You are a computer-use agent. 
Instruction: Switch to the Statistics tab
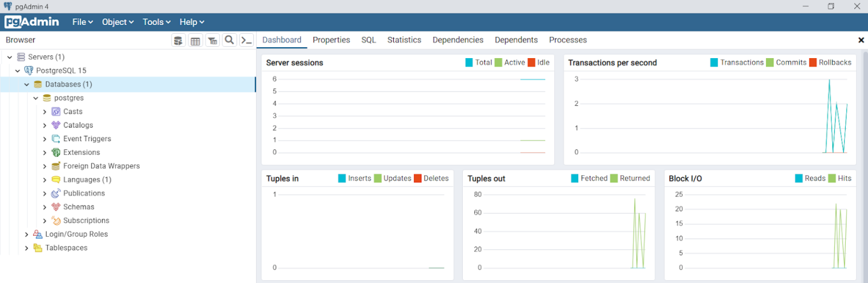pos(404,40)
